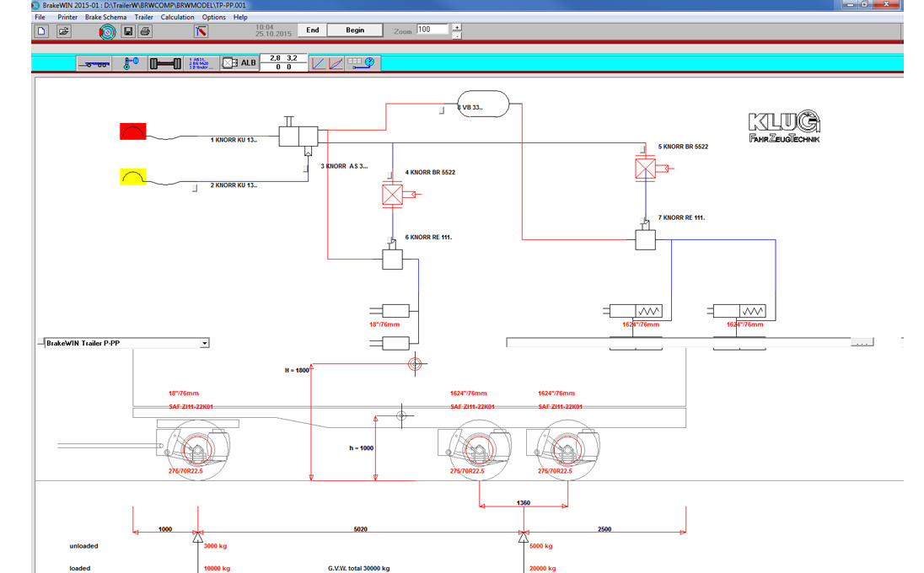Viewport: 924px width, 573px height.
Task: Select the 4 KNORR BR 5522 valve symbol
Action: click(x=393, y=195)
